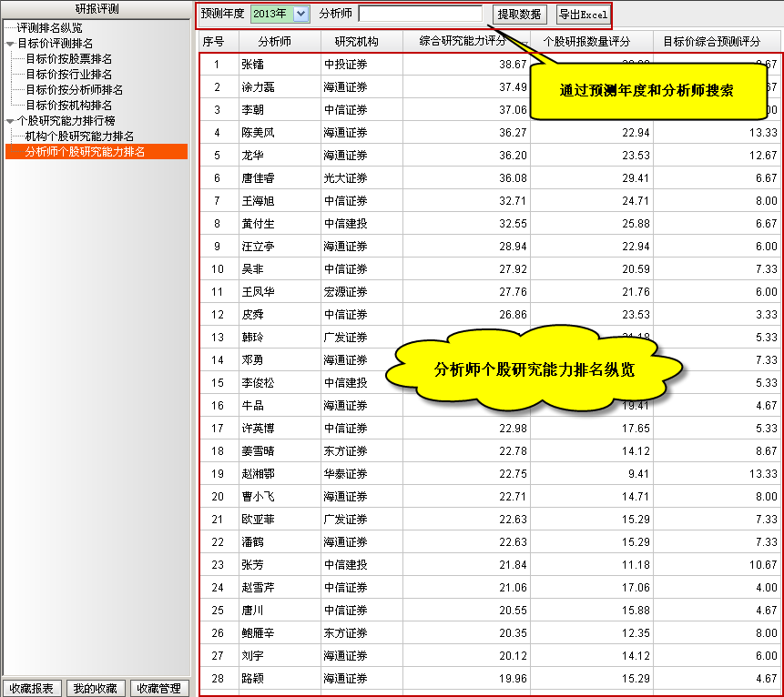Screen dimensions: 784x697
Task: Click the 提取数据 button
Action: click(x=519, y=15)
